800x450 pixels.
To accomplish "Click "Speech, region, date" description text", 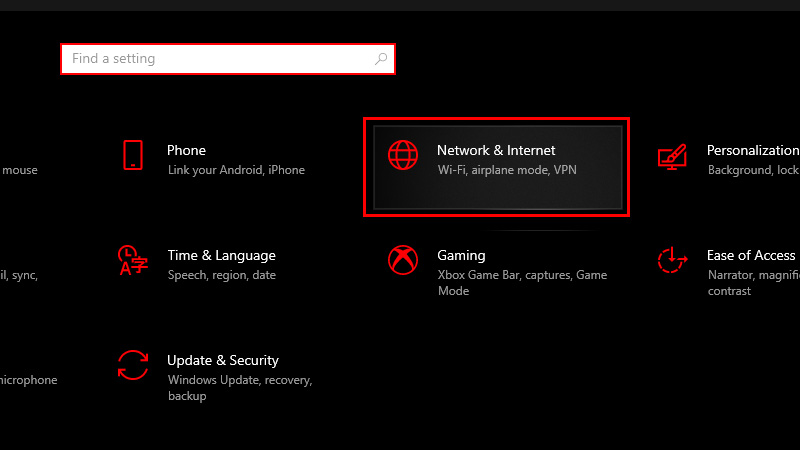I will (x=221, y=275).
